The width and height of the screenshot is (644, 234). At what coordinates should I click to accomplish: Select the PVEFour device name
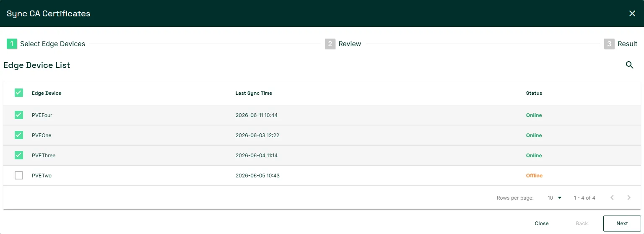[42, 115]
